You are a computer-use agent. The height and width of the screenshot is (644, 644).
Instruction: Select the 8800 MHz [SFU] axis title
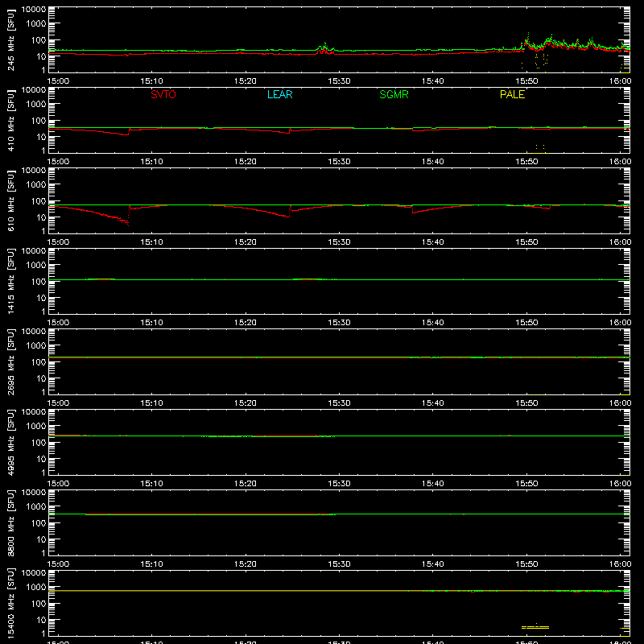[x=11, y=522]
